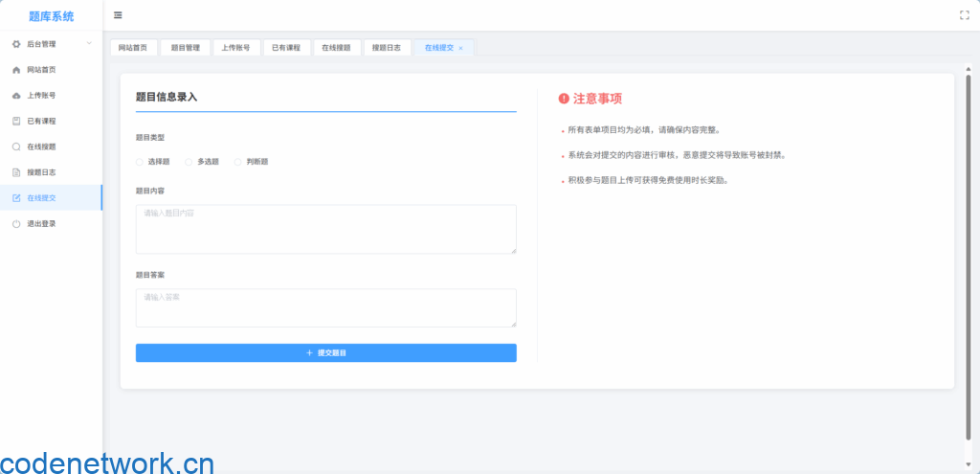980x474 pixels.
Task: Enter fullscreen with the top-right icon
Action: click(x=964, y=15)
